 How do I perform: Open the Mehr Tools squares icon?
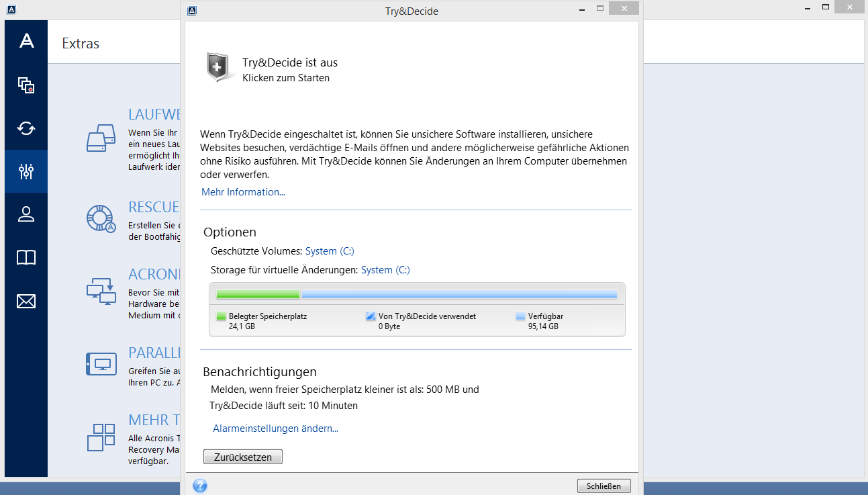101,437
